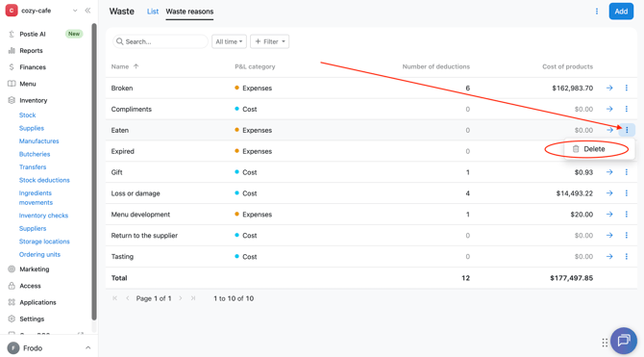Open the Access section
The image size is (644, 357).
(30, 286)
